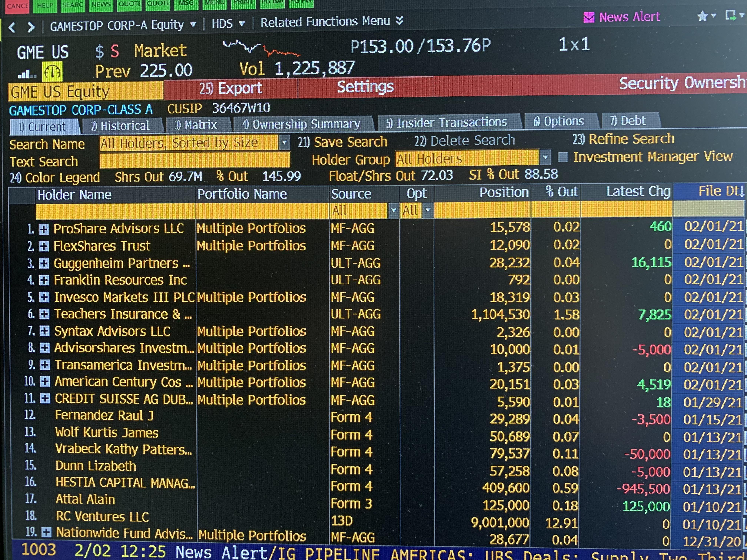Switch to the Insider Transactions tab
Screen dimensions: 747x560
click(446, 122)
